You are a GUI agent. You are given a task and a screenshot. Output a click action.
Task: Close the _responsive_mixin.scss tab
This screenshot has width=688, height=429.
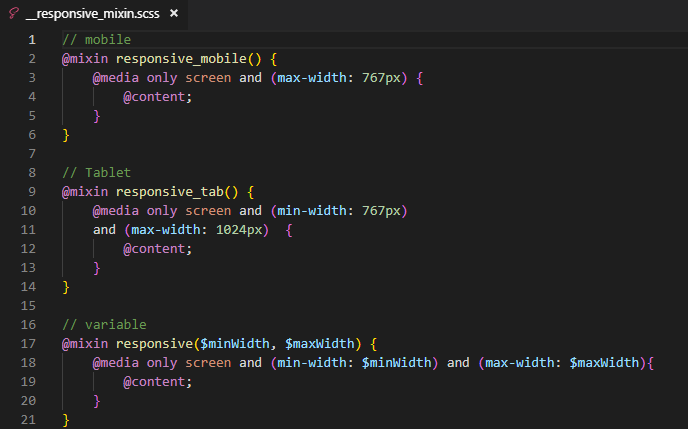pos(174,14)
